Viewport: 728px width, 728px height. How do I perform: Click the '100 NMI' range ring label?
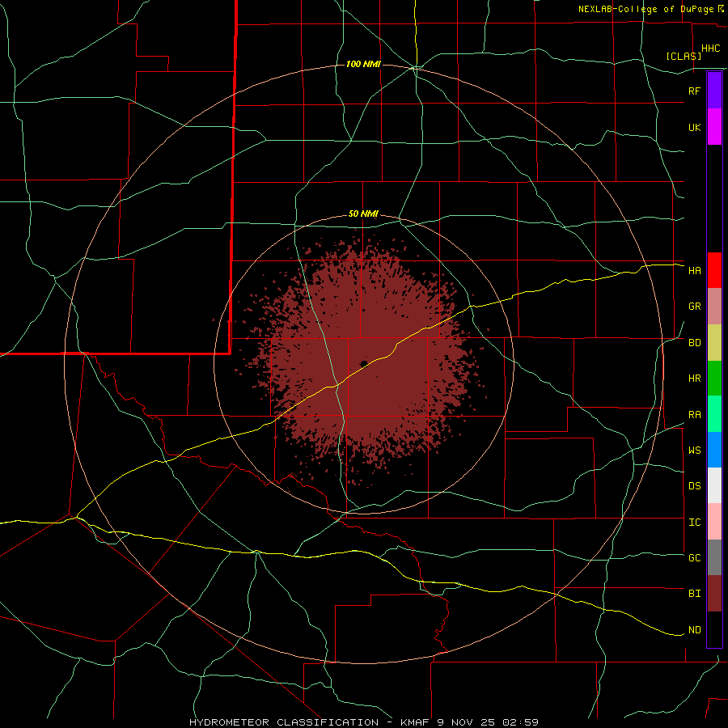[363, 64]
